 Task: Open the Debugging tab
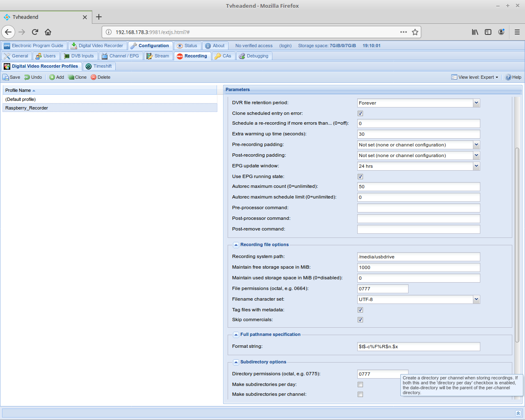coord(254,56)
